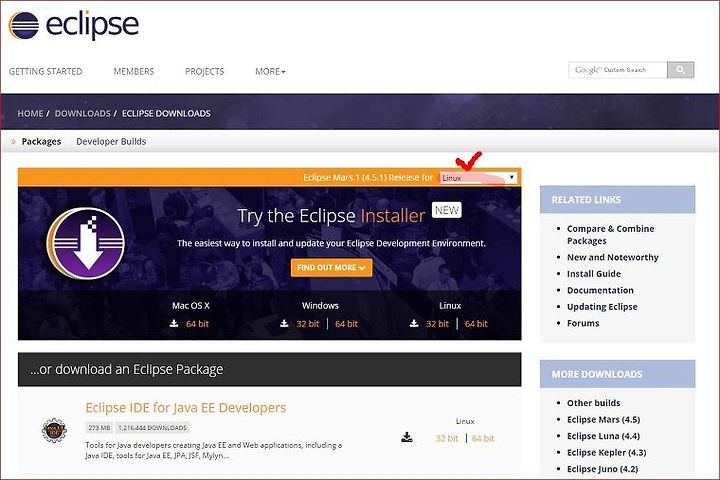The width and height of the screenshot is (720, 480).
Task: Click the download icon under Linux installer
Action: point(414,323)
